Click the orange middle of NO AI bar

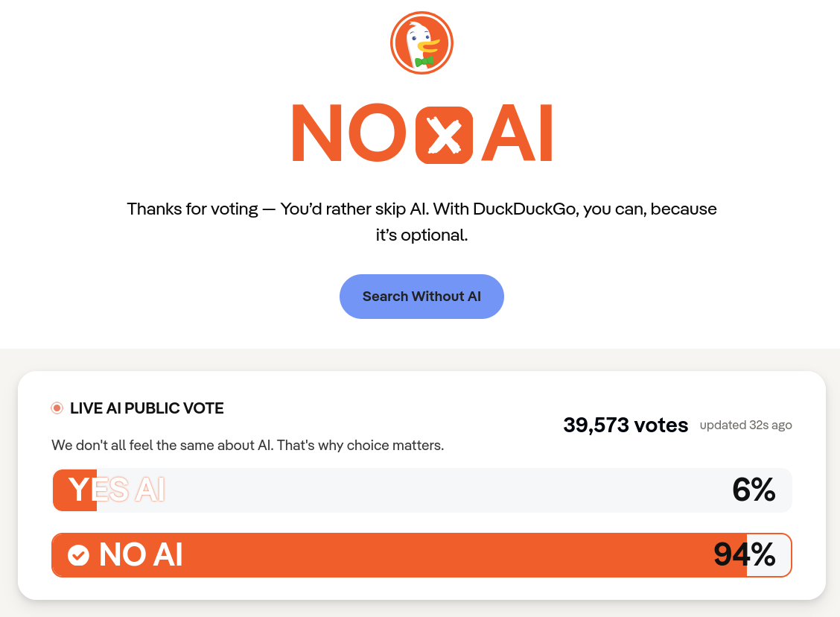pyautogui.click(x=417, y=555)
